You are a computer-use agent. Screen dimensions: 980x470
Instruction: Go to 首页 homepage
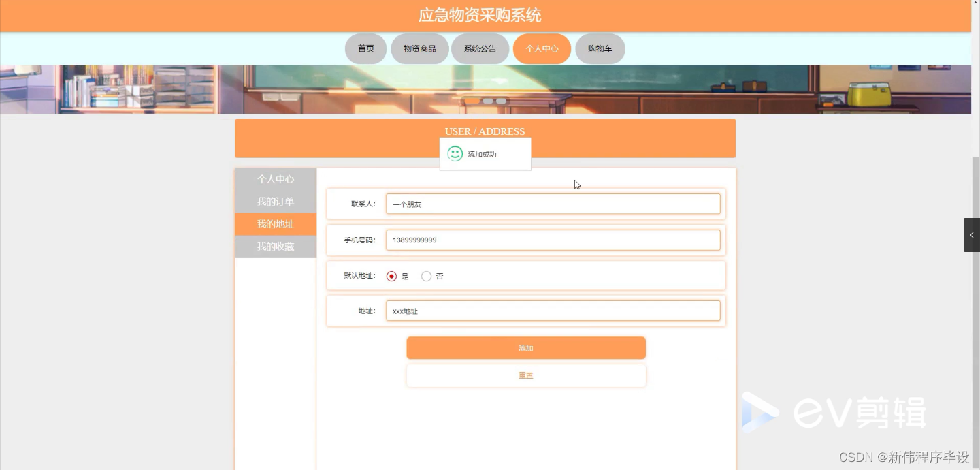(365, 48)
